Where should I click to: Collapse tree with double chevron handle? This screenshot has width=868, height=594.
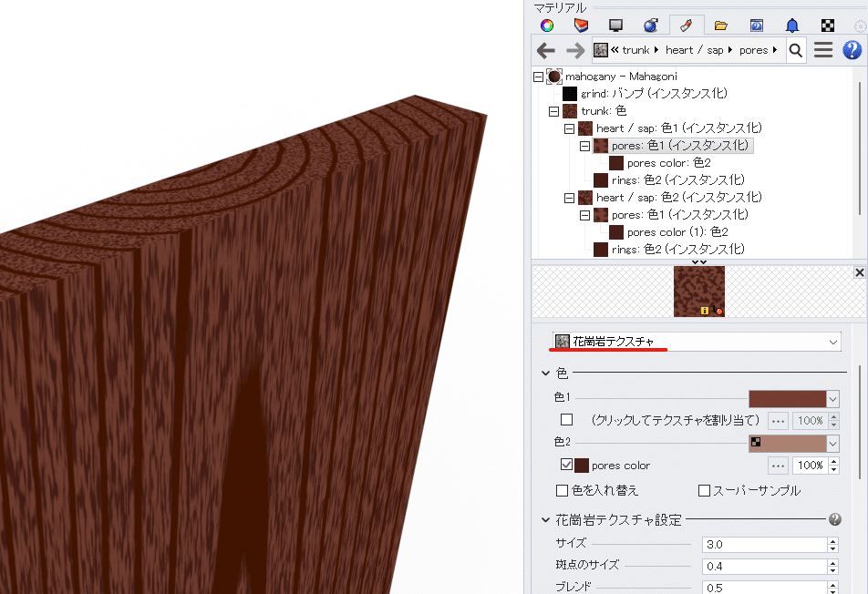tap(699, 262)
